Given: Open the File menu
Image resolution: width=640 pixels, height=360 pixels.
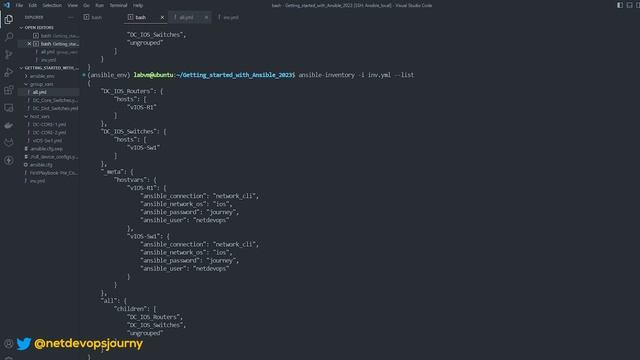Looking at the screenshot, I should [19, 5].
